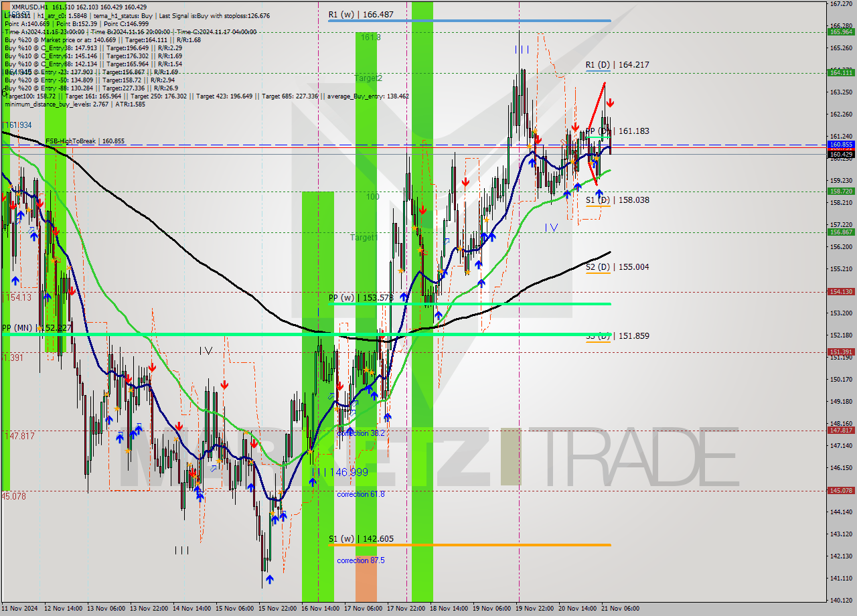Select the 160.429 current price tag
Viewport: 857px width, 616px height.
tap(841, 155)
